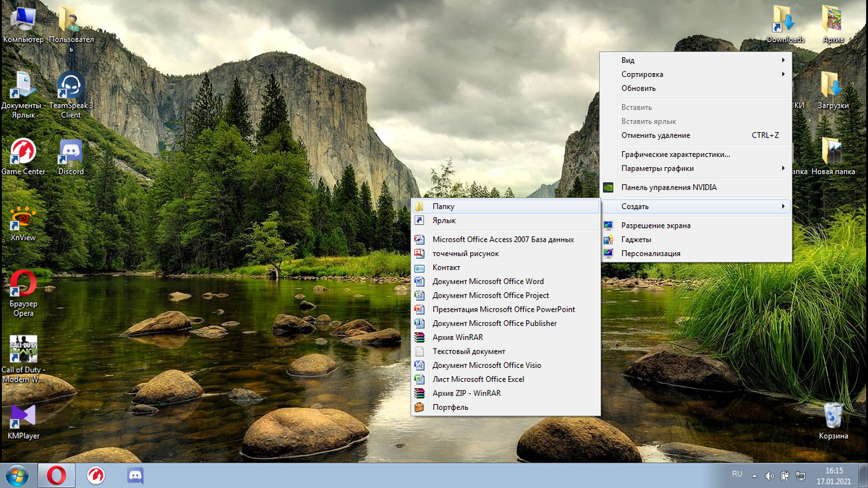Create new Ярлык
This screenshot has width=868, height=488.
pyautogui.click(x=506, y=221)
